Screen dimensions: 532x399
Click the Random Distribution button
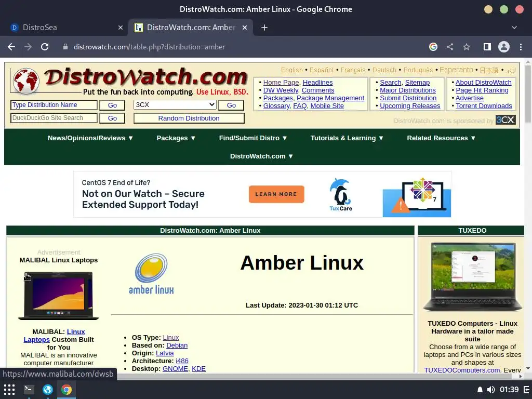(x=189, y=118)
